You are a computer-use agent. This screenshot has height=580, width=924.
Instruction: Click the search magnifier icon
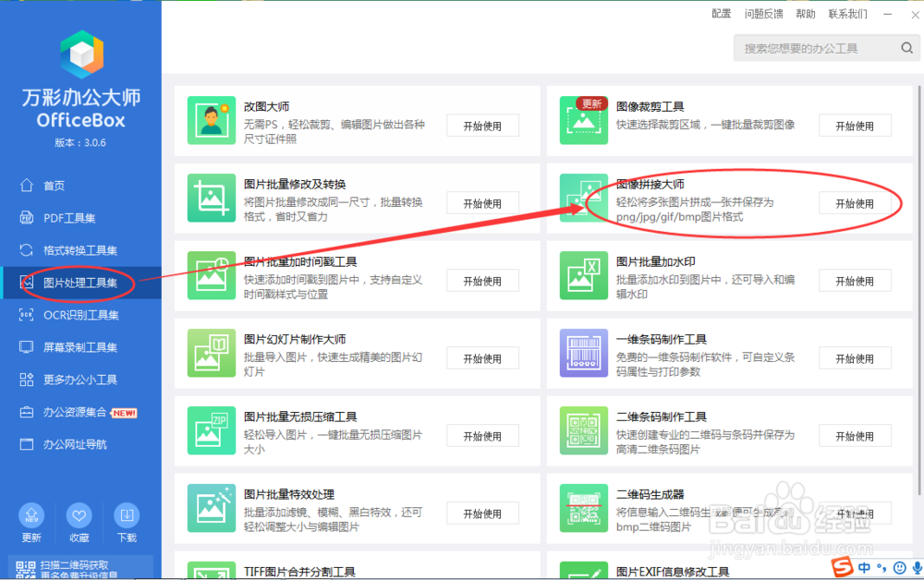(x=907, y=48)
